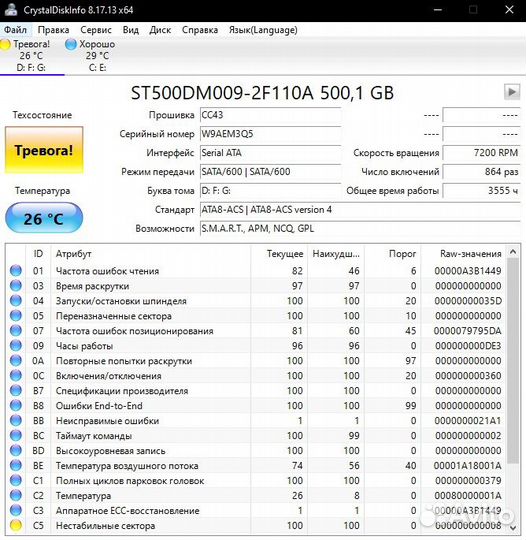This screenshot has width=526, height=540.
Task: Click the blue status circle for Хорошо disk
Action: coord(71,44)
